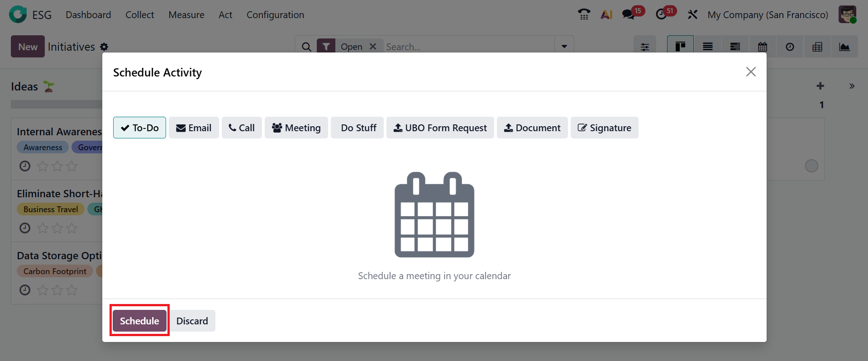The width and height of the screenshot is (868, 361).
Task: Open the company switcher dropdown
Action: click(x=768, y=14)
